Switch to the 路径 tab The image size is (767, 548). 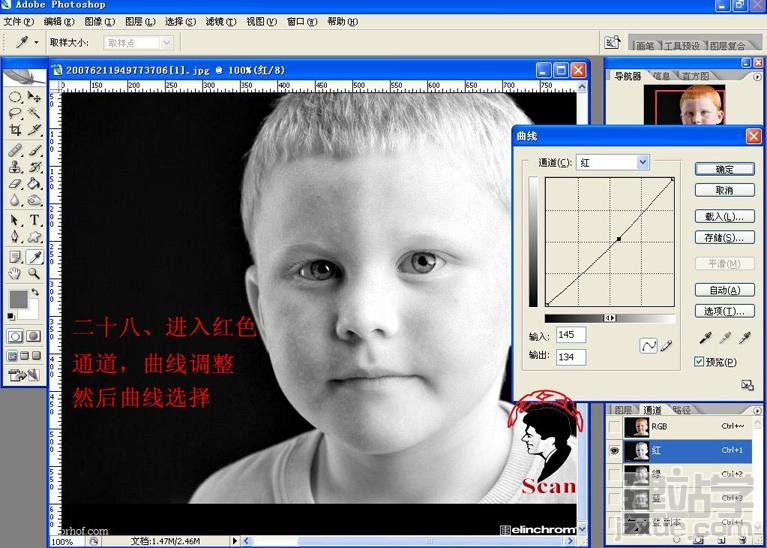[x=681, y=410]
